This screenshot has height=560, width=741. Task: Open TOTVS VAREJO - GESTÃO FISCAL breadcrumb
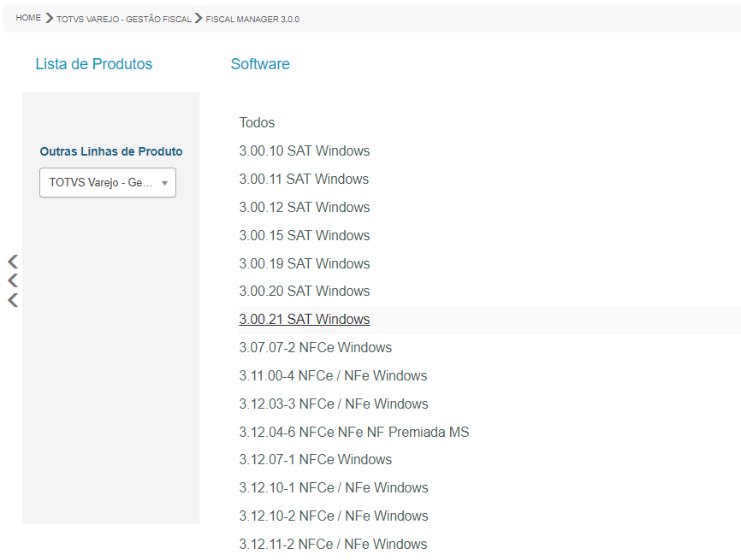click(124, 20)
